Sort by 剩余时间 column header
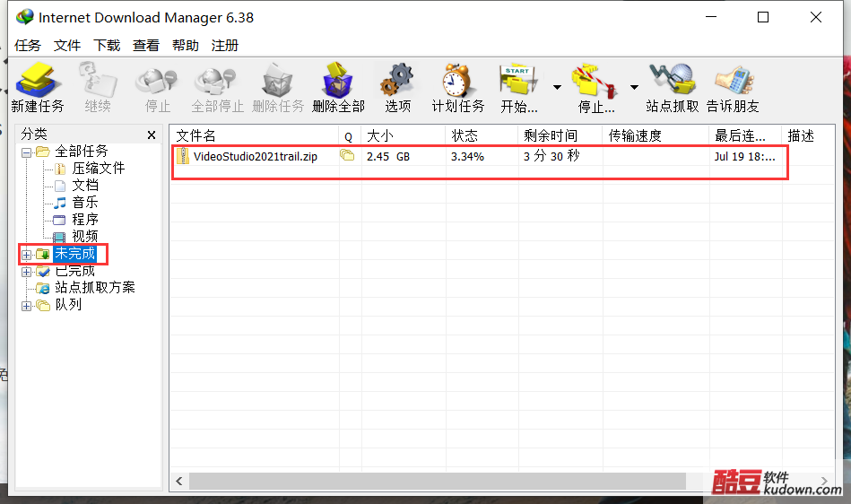851x504 pixels. point(560,135)
